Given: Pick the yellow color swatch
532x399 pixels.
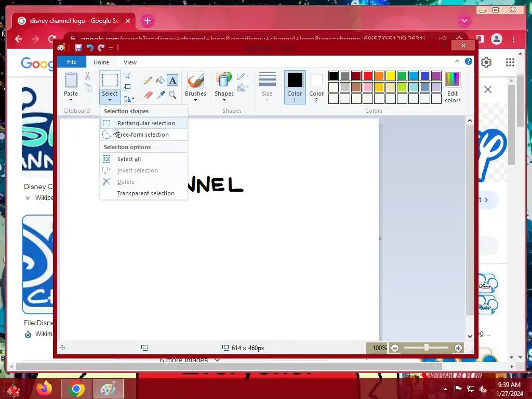Looking at the screenshot, I should coord(391,76).
